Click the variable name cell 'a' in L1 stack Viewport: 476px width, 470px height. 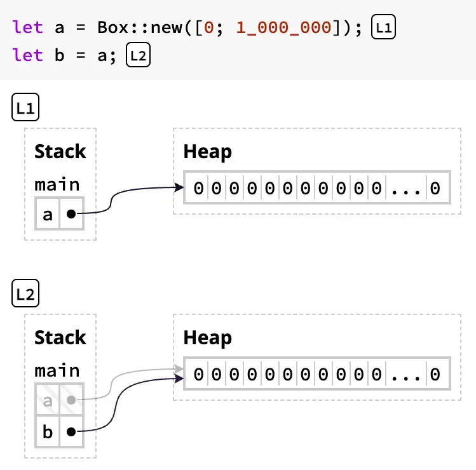click(48, 215)
